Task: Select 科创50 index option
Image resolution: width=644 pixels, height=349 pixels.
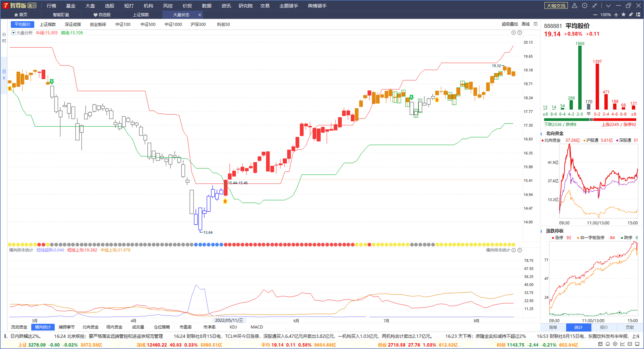Action: 223,24
